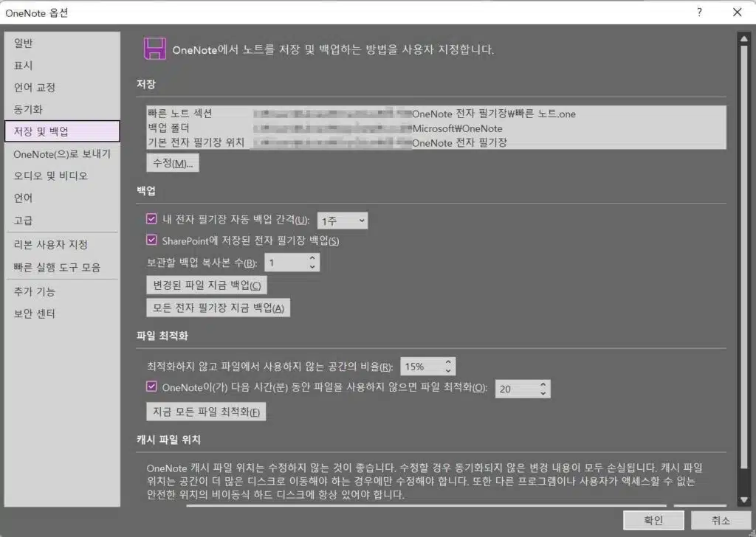Open 리본 사용자 지정 settings
The image size is (756, 537).
[x=62, y=245]
